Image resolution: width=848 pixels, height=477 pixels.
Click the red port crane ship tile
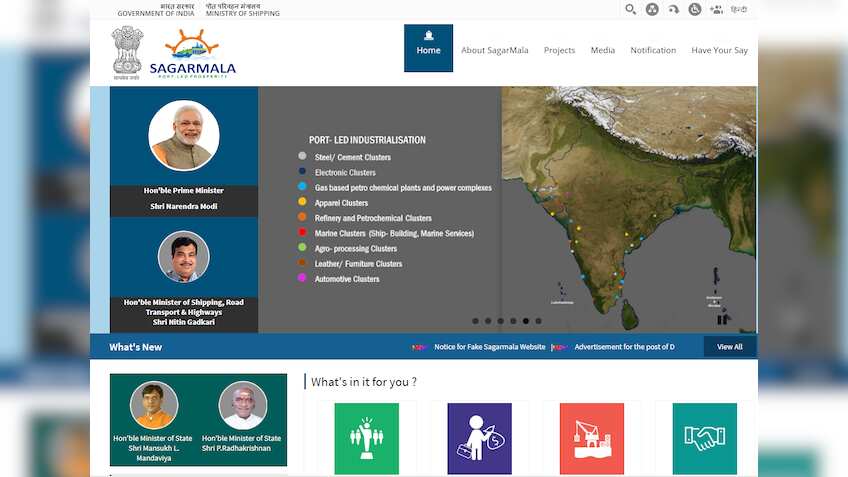point(592,439)
